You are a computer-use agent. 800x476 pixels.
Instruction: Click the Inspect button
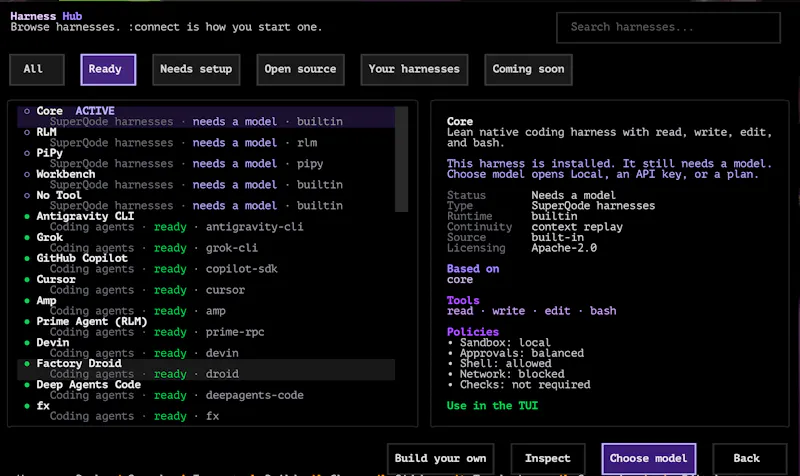point(547,458)
